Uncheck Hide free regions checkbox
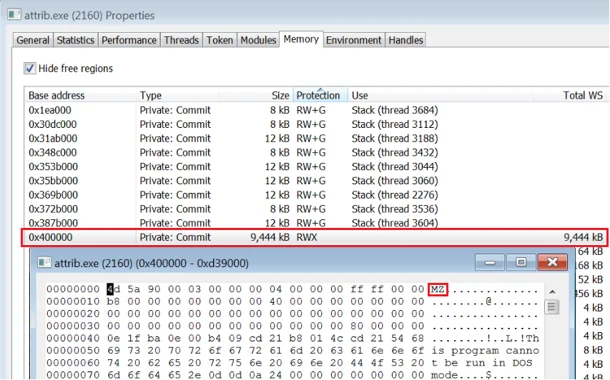610x380 pixels. 30,68
